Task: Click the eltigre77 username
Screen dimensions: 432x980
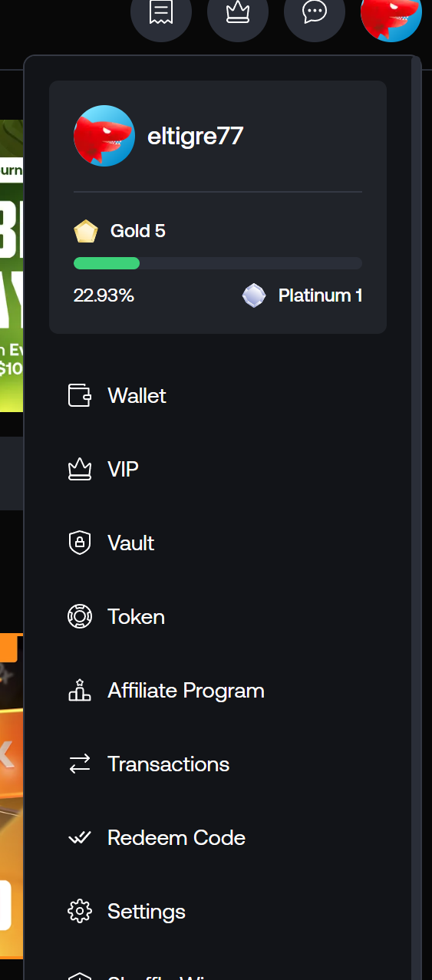Action: 195,137
